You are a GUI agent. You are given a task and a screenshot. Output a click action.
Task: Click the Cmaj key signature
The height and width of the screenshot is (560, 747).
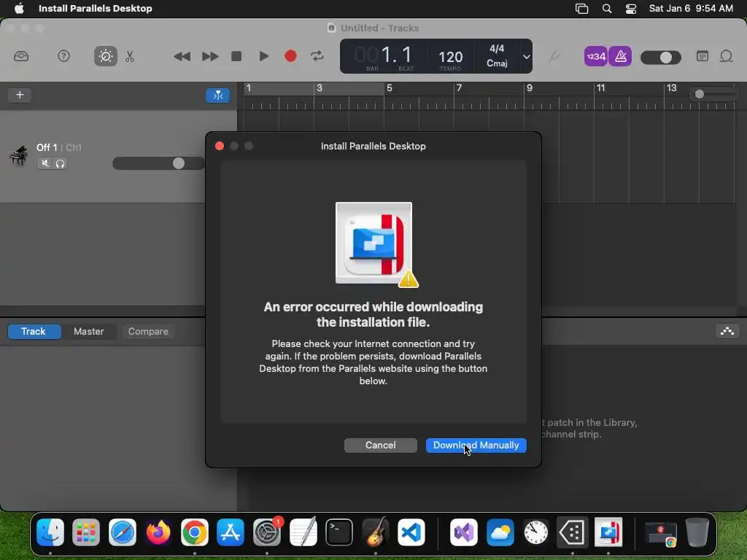(496, 63)
